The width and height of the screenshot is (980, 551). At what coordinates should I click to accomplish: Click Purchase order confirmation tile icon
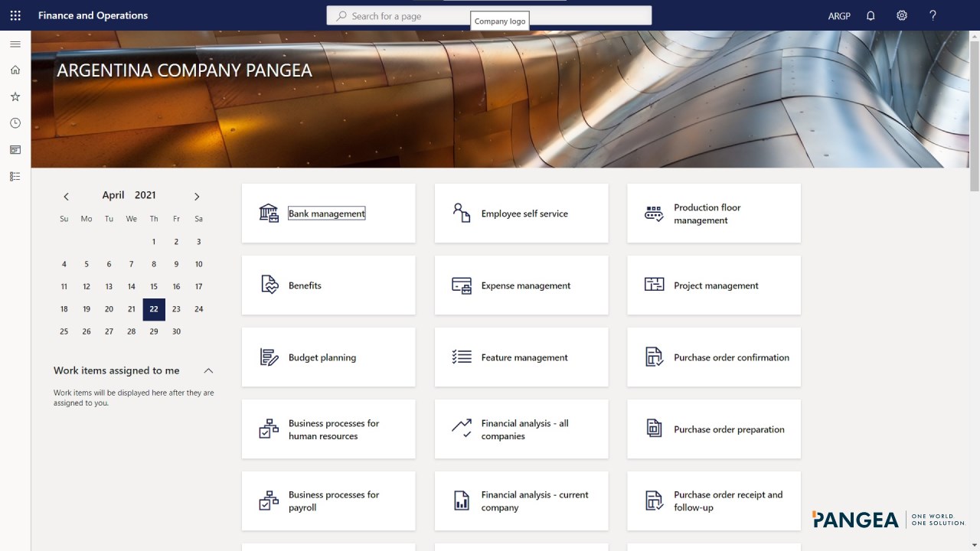(654, 357)
